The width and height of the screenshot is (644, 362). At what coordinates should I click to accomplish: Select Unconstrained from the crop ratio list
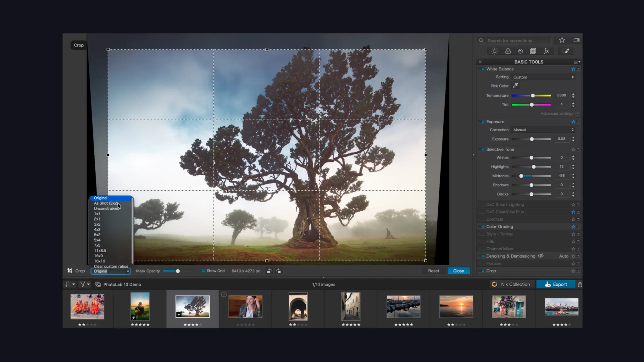(107, 209)
